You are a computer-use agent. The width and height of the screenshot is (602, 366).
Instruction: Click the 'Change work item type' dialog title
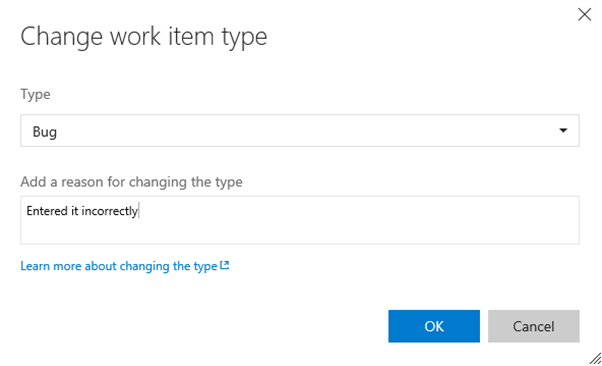(144, 37)
